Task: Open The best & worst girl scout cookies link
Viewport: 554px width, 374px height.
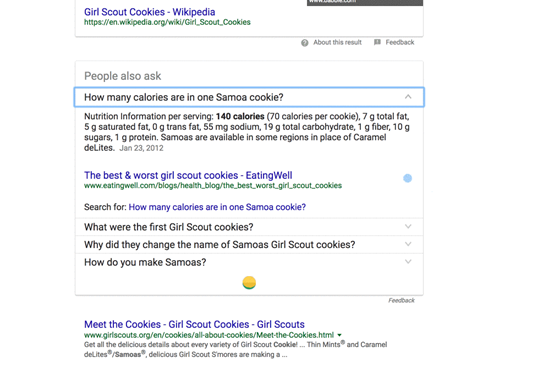Action: pyautogui.click(x=188, y=175)
